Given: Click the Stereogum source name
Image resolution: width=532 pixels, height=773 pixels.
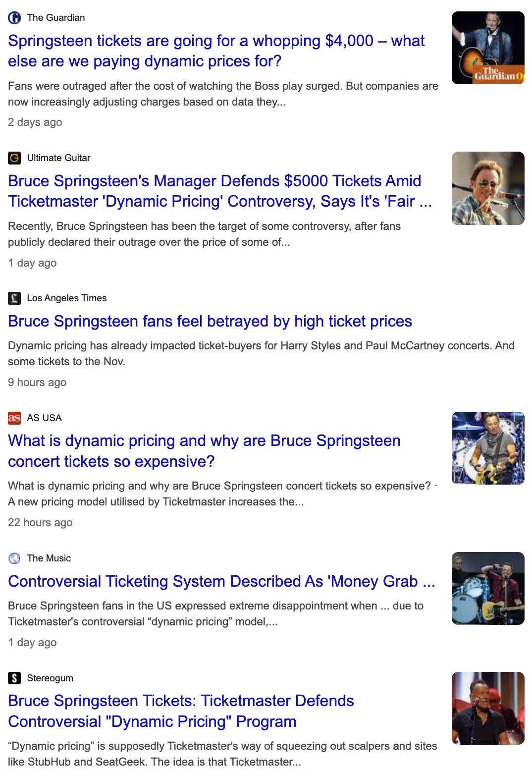Looking at the screenshot, I should (x=50, y=678).
